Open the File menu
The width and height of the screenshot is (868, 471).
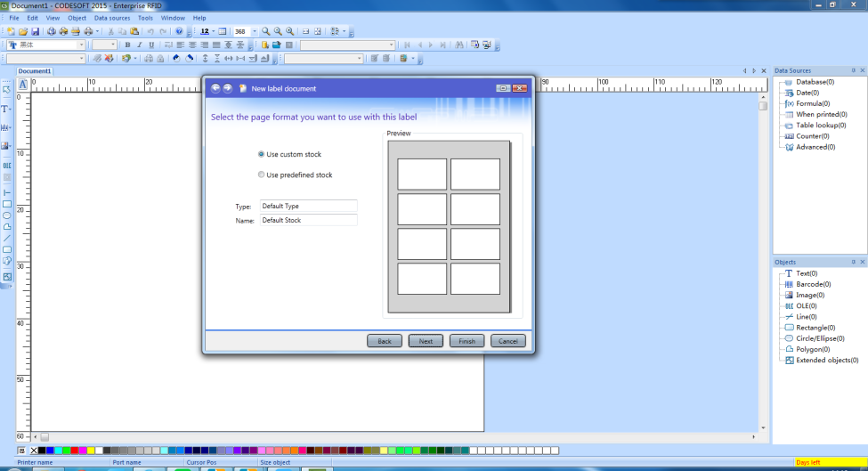(x=14, y=19)
